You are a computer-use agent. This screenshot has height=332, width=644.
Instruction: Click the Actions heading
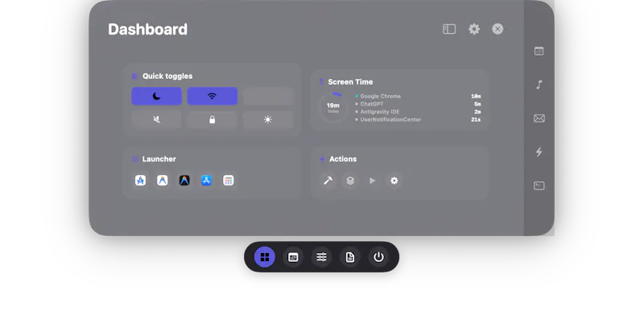pos(343,159)
